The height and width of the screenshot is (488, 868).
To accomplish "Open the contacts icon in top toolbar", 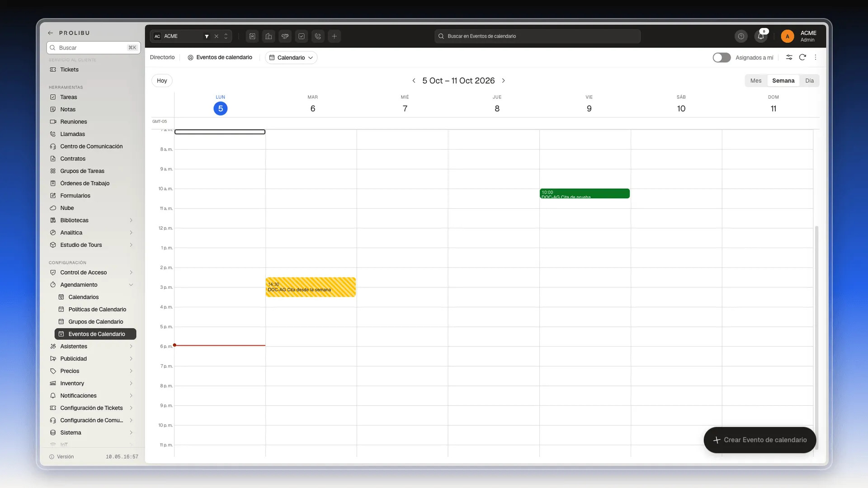I will [x=252, y=36].
